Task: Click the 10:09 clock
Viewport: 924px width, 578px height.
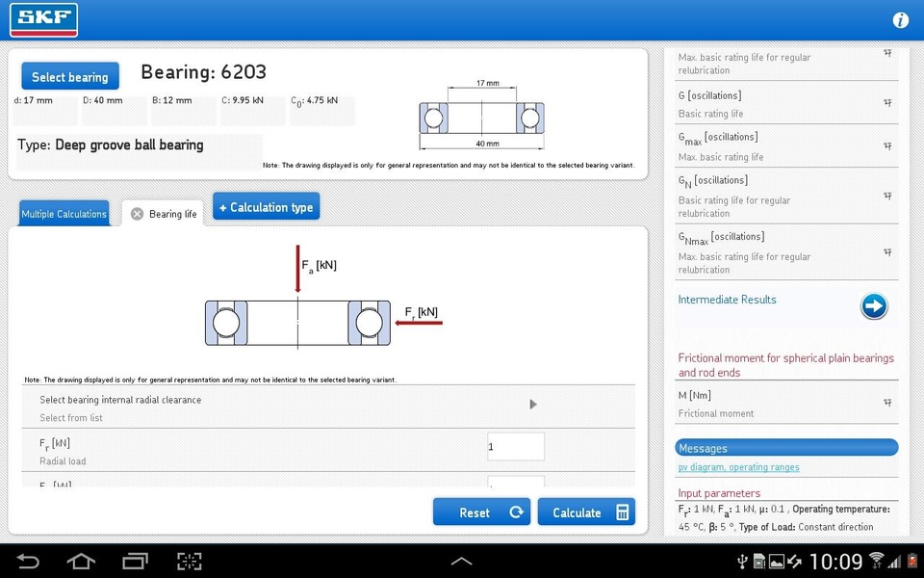Action: (x=835, y=562)
